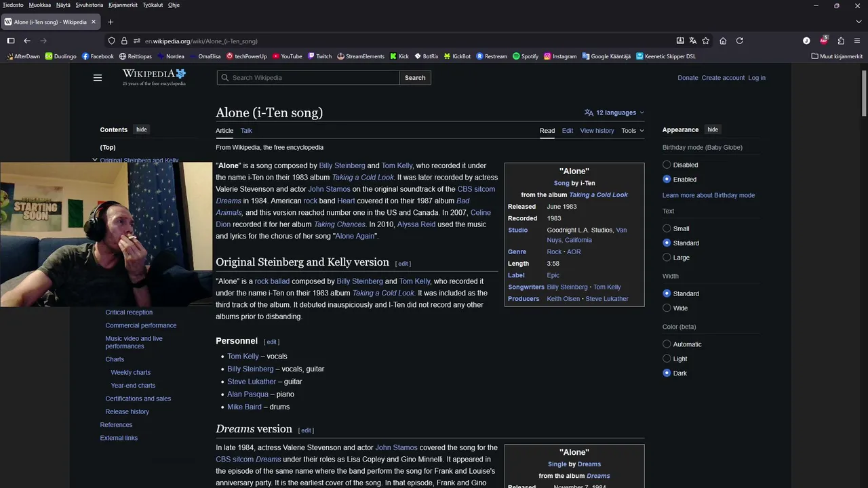868x488 pixels.
Task: Open the Muut kirjanmerkit bookmarks folder
Action: 837,56
